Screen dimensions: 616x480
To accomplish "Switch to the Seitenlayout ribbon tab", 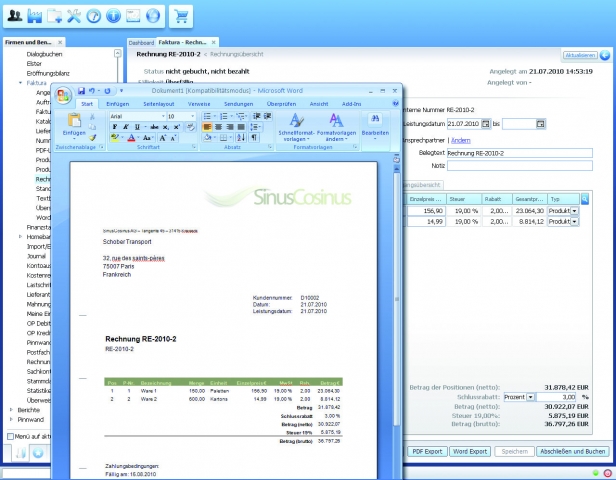I will (158, 104).
